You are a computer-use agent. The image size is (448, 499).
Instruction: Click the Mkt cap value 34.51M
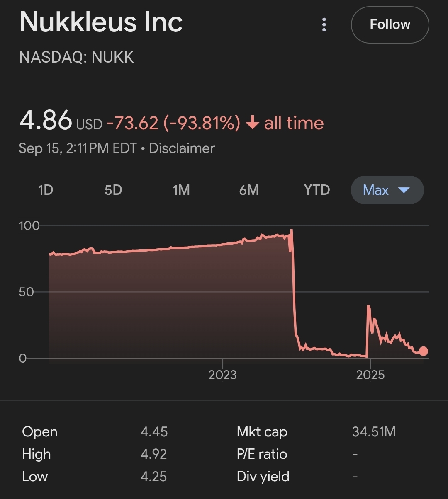click(x=374, y=432)
